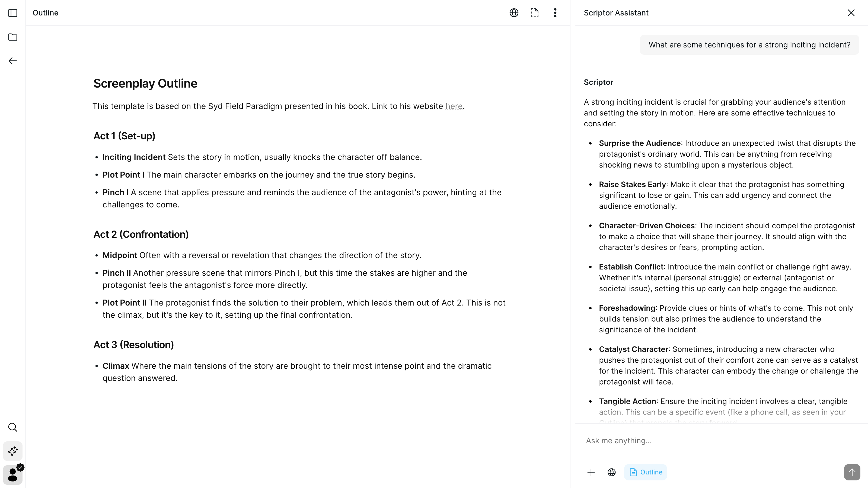
Task: Open search with magnifier icon
Action: point(13,427)
